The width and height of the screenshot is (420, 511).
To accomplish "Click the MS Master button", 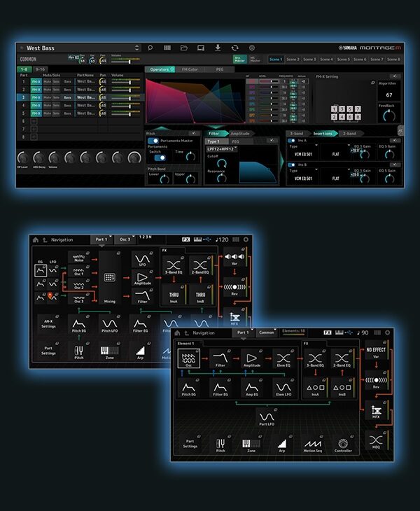I will (255, 59).
